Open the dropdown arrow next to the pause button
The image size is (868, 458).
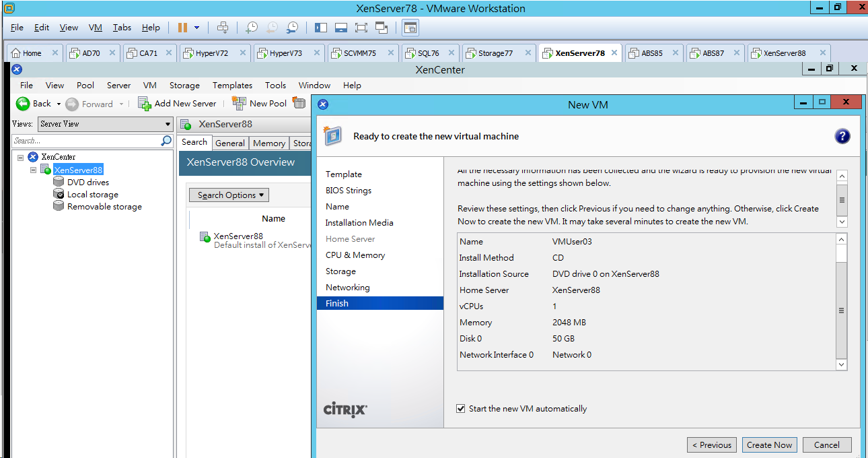(x=197, y=28)
